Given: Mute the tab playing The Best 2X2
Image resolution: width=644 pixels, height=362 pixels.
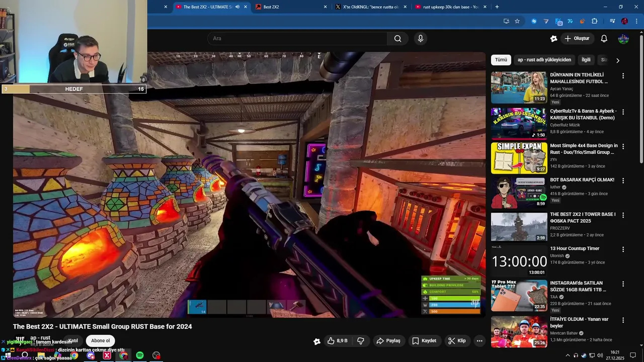Looking at the screenshot, I should 237,7.
